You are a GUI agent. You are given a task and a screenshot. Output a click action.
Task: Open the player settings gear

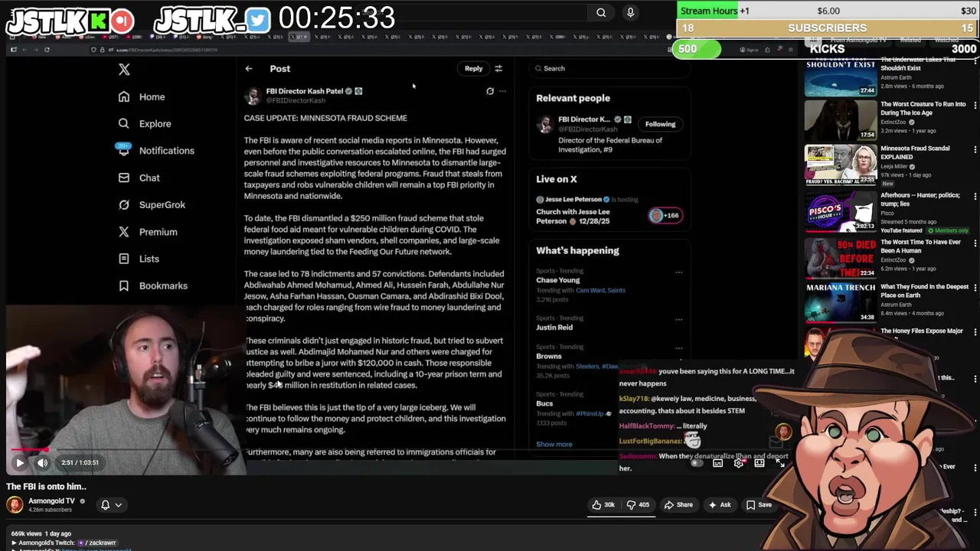click(739, 463)
